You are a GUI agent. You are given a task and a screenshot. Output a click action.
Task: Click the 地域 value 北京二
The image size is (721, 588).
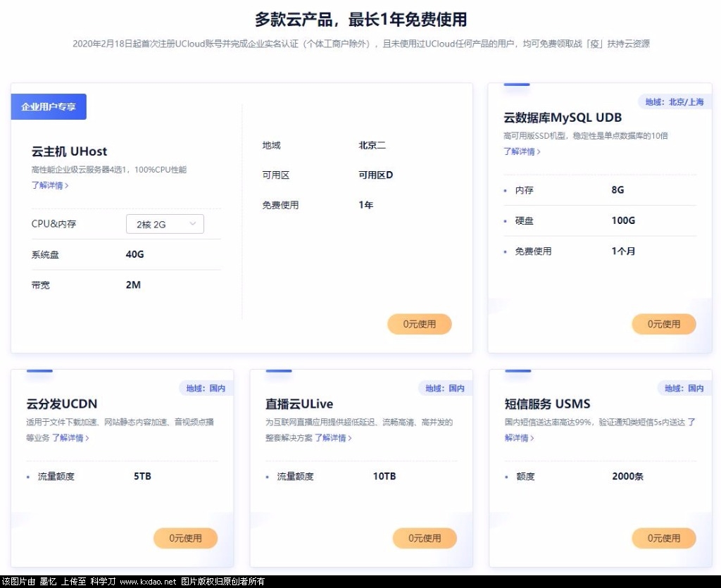coord(372,145)
